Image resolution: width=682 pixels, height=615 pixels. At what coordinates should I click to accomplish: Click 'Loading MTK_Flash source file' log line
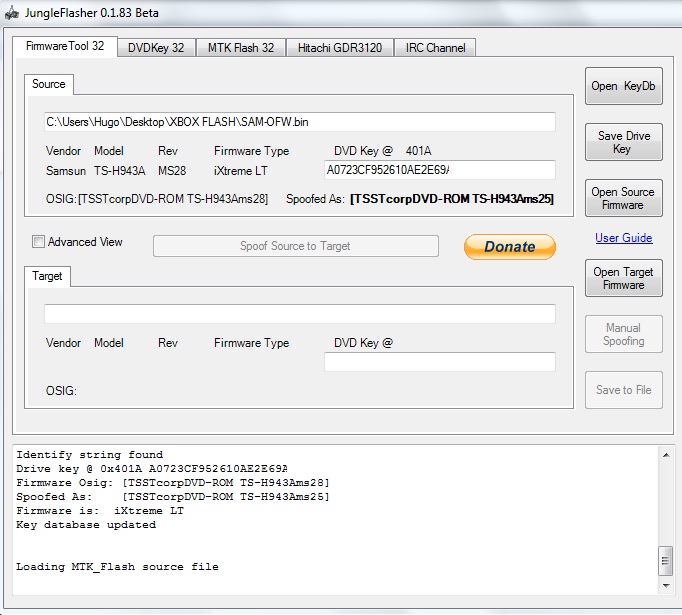pos(117,567)
